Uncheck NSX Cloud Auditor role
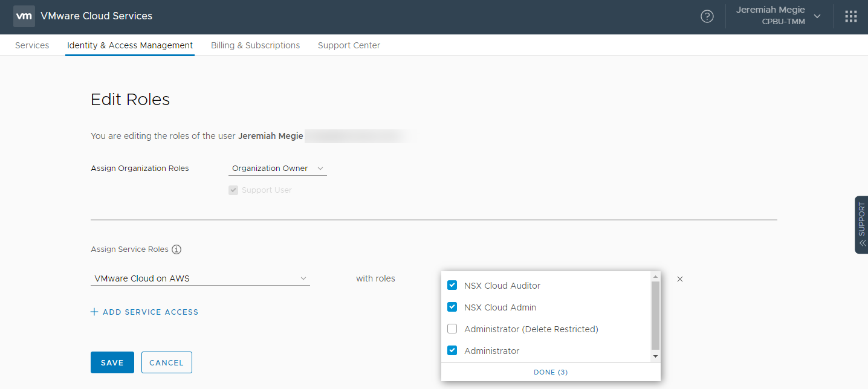Screen dimensions: 868x389 [452, 285]
